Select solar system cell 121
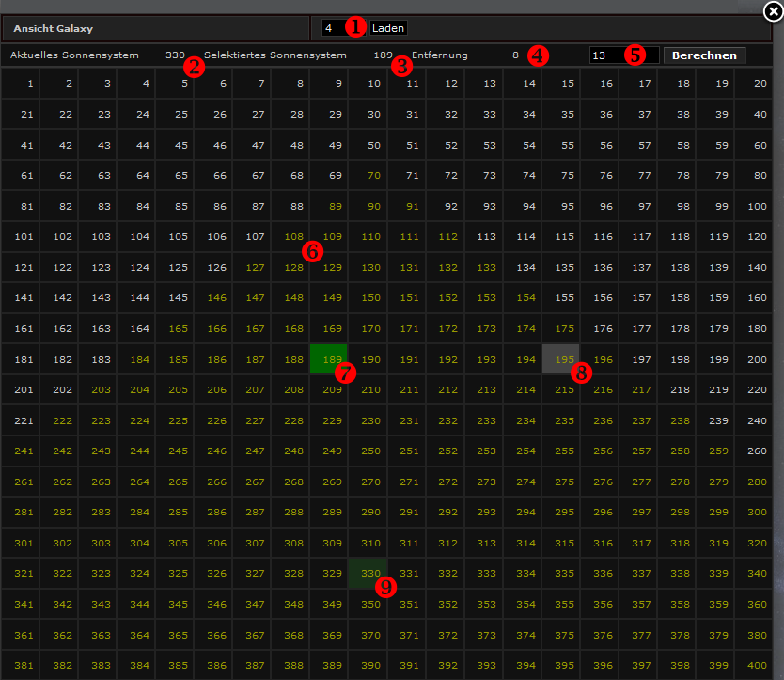This screenshot has height=680, width=784. [21, 267]
